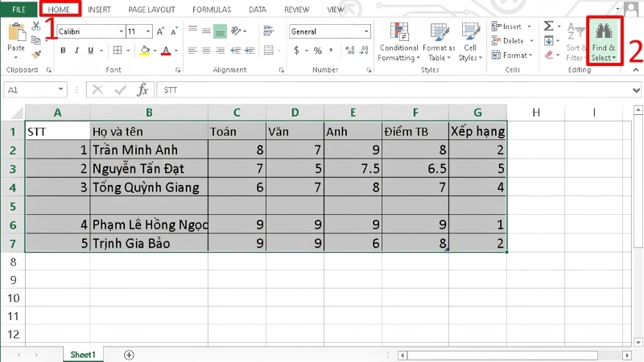Viewport: 644px width, 362px height.
Task: Center text horizontally
Action: (206, 51)
